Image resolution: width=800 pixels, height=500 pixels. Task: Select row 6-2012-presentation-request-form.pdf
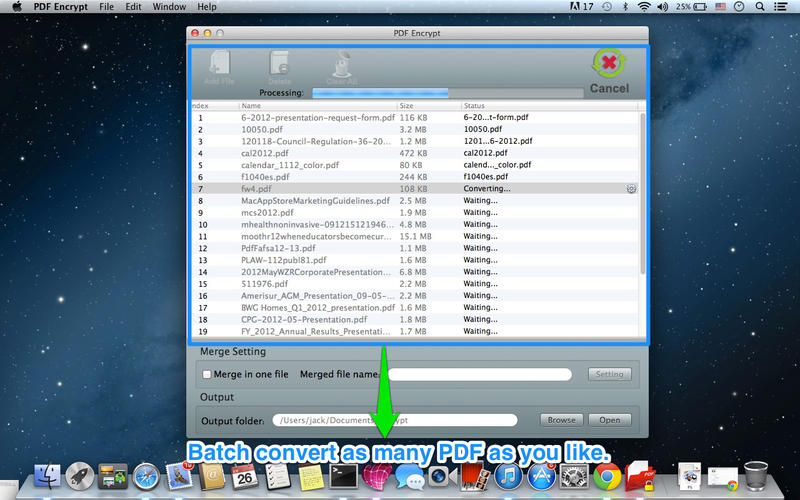tap(415, 117)
